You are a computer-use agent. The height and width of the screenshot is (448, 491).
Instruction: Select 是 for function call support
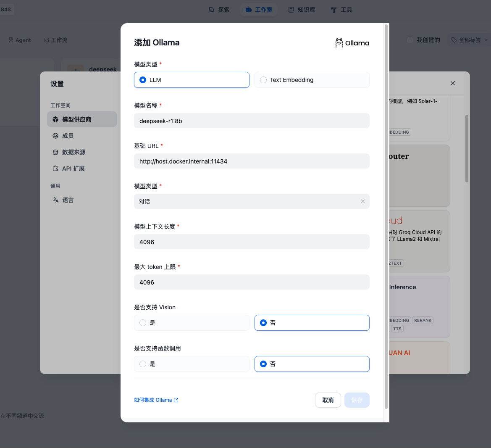(x=143, y=364)
